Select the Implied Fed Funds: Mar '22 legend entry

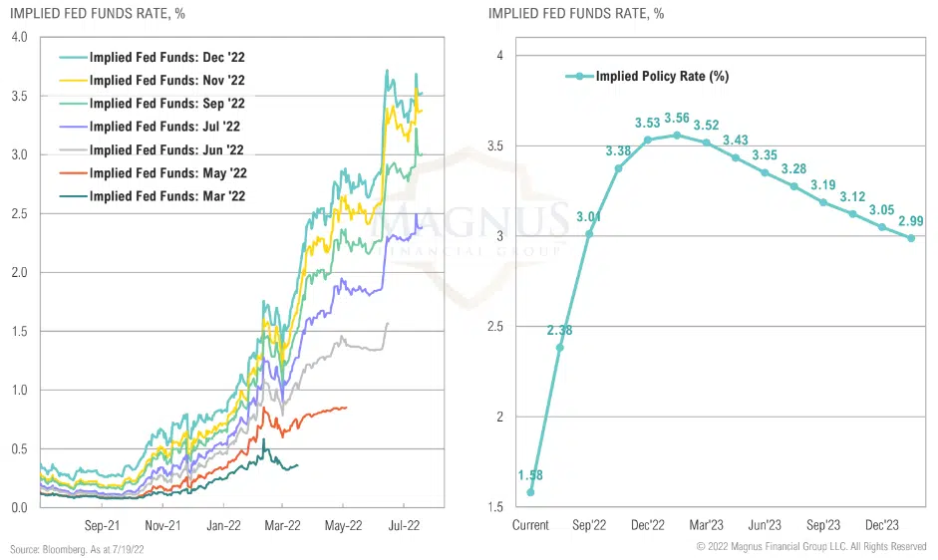click(x=164, y=196)
